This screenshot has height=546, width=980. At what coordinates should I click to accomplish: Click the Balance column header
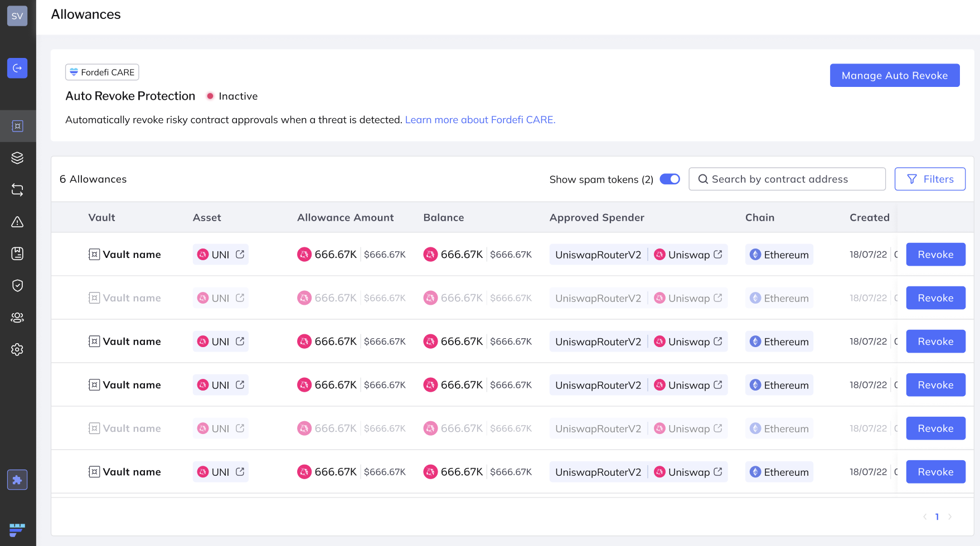pyautogui.click(x=444, y=217)
